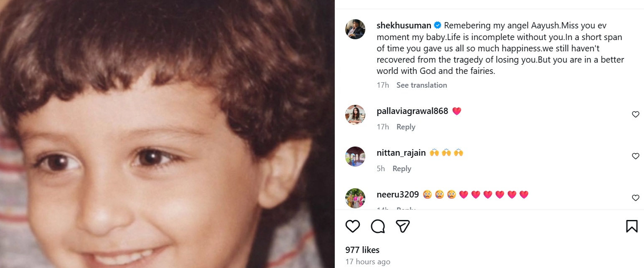Reply to pallaviagrawal868's comment
This screenshot has height=268, width=644.
(406, 127)
